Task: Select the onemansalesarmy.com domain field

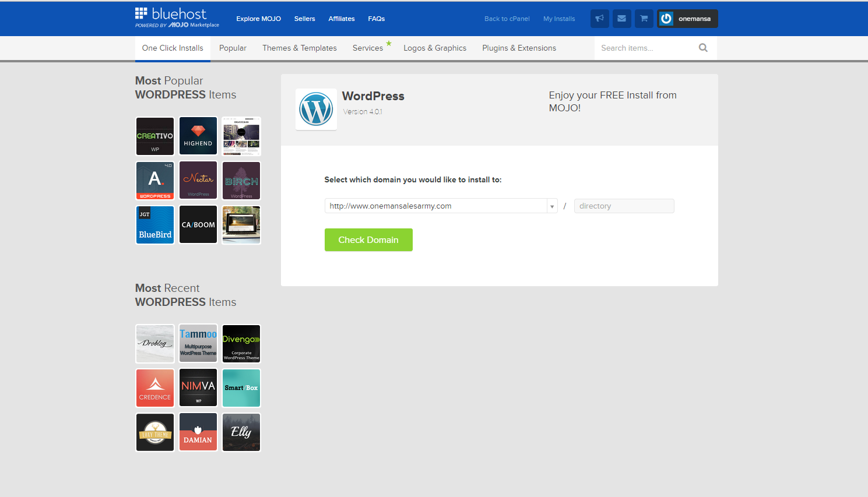Action: tap(441, 206)
